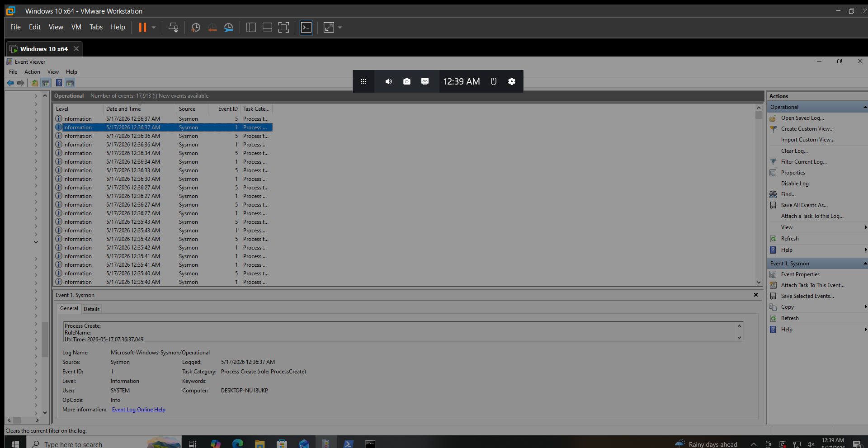The height and width of the screenshot is (448, 868).
Task: Click the console tree scroll-up arrow
Action: coord(45,95)
